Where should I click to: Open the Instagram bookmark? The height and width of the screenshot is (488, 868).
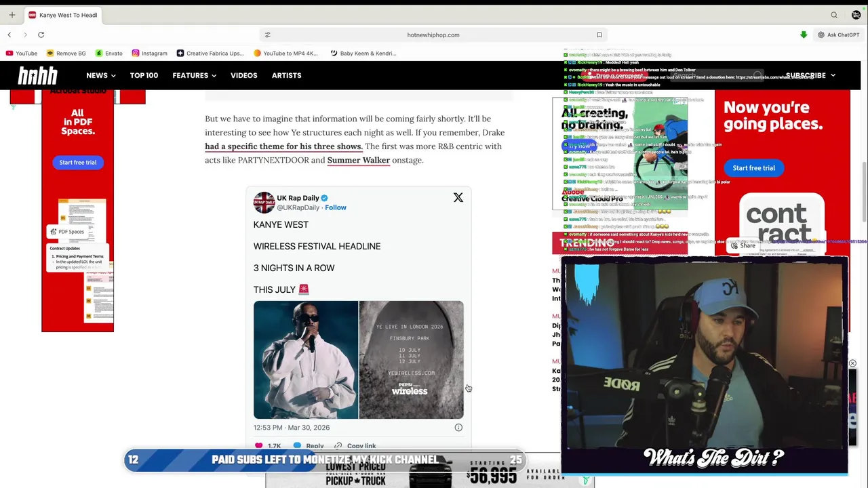[x=149, y=53]
